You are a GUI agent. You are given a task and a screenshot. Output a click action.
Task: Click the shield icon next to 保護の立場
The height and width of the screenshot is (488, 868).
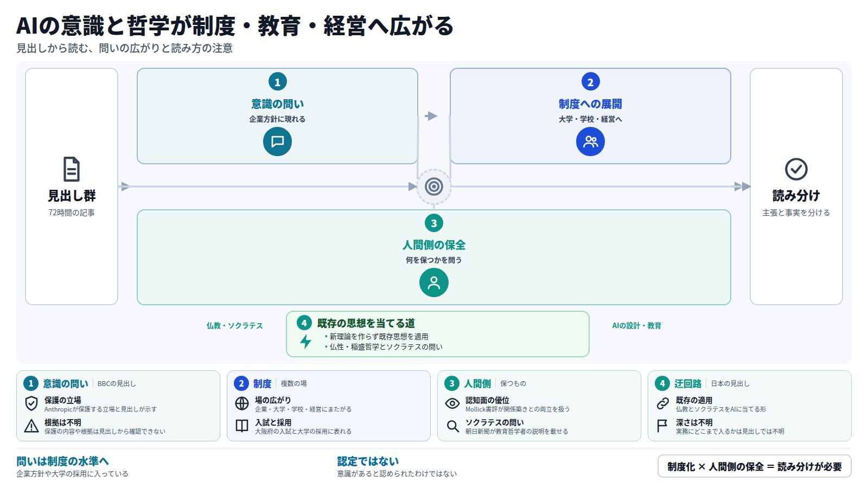coord(31,403)
